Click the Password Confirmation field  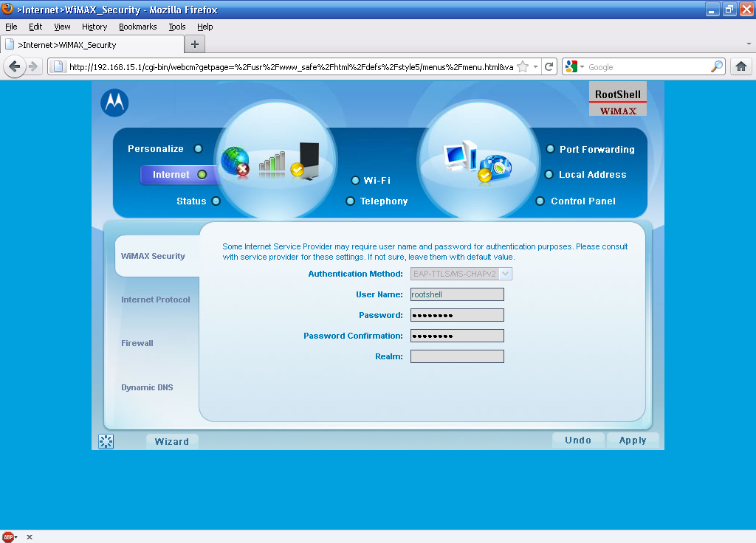coord(457,336)
